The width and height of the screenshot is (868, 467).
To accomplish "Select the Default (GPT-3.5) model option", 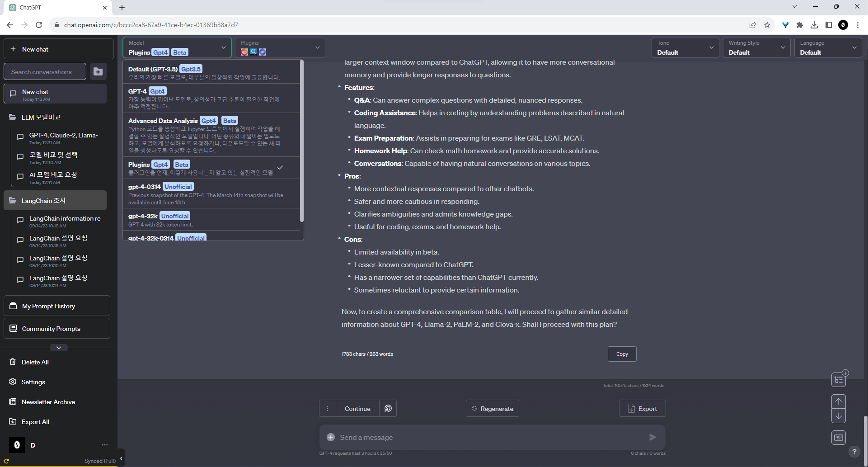I will [211, 72].
